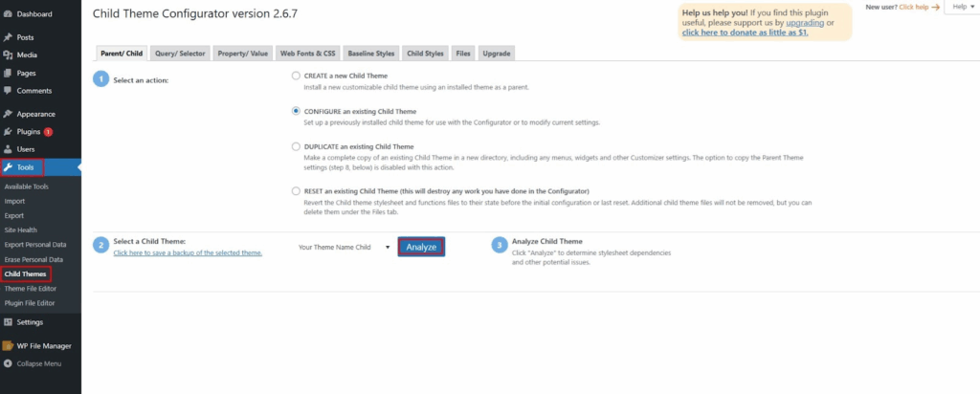Select CREATE a new Child Theme radio

pos(297,76)
